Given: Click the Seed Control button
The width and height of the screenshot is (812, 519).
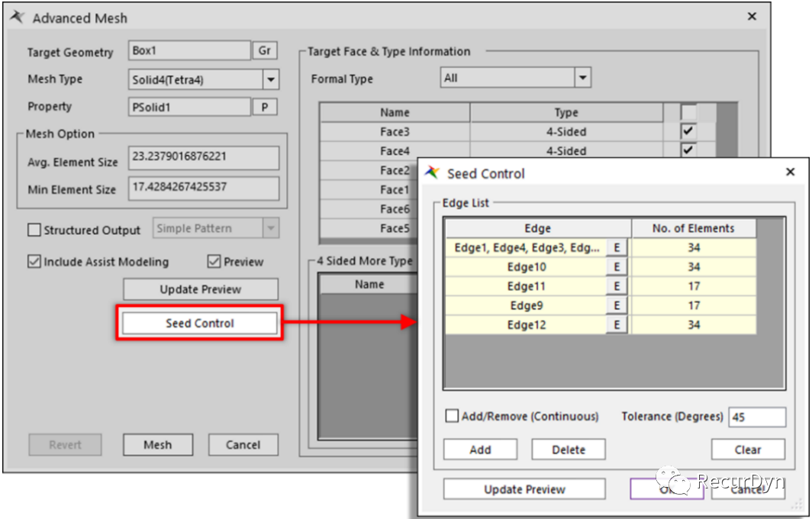Looking at the screenshot, I should tap(200, 324).
